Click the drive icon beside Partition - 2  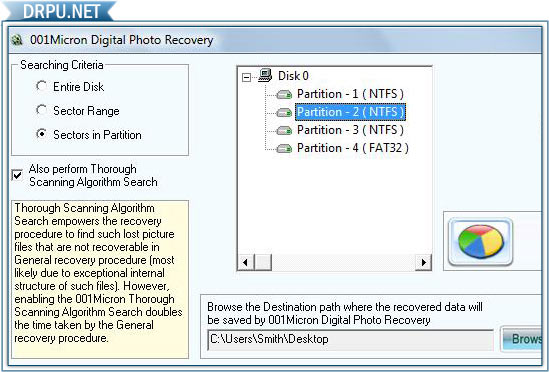(x=284, y=113)
